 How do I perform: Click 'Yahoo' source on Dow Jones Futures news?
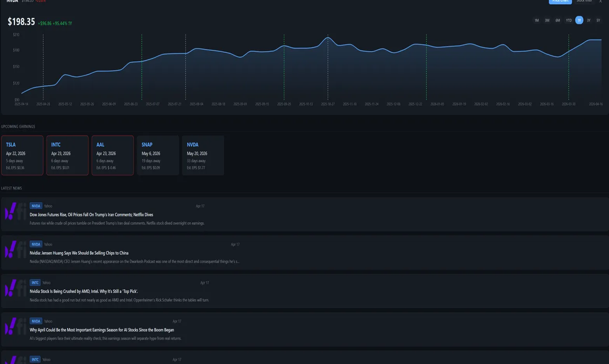point(48,206)
